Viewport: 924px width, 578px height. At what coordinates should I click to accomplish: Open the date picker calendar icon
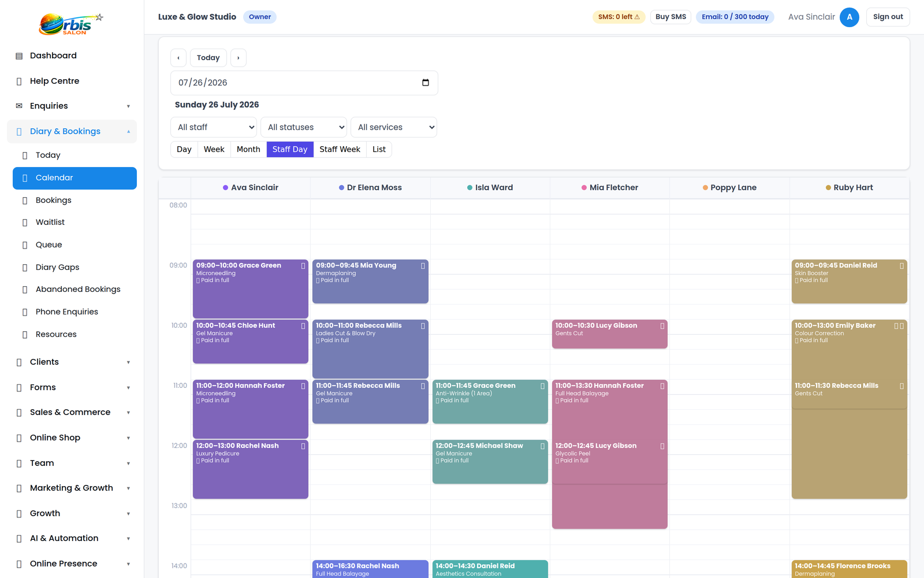[x=426, y=83]
